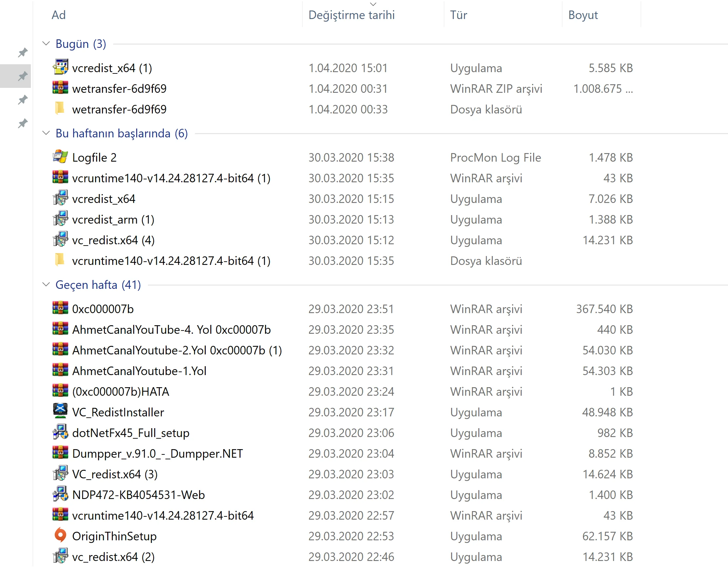Select AhmetCanalYoutube-1.Yol archive name
This screenshot has height=578, width=728.
pyautogui.click(x=139, y=370)
